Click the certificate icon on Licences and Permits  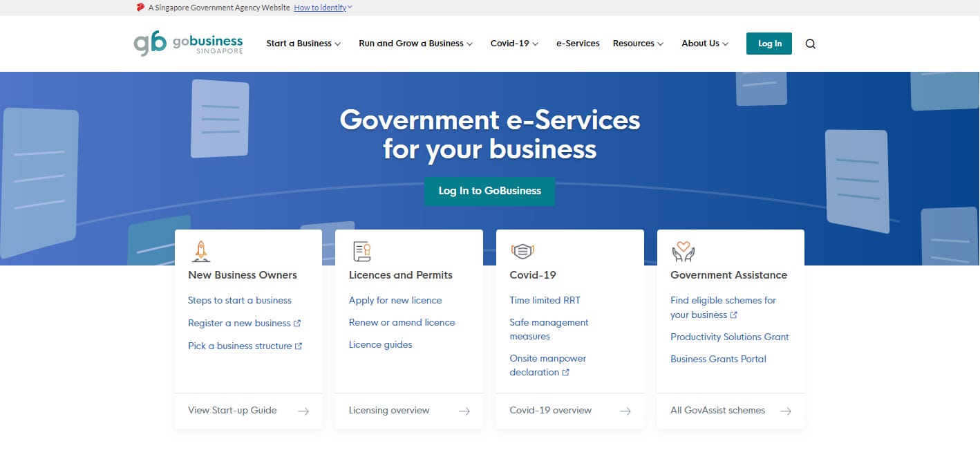coord(361,252)
